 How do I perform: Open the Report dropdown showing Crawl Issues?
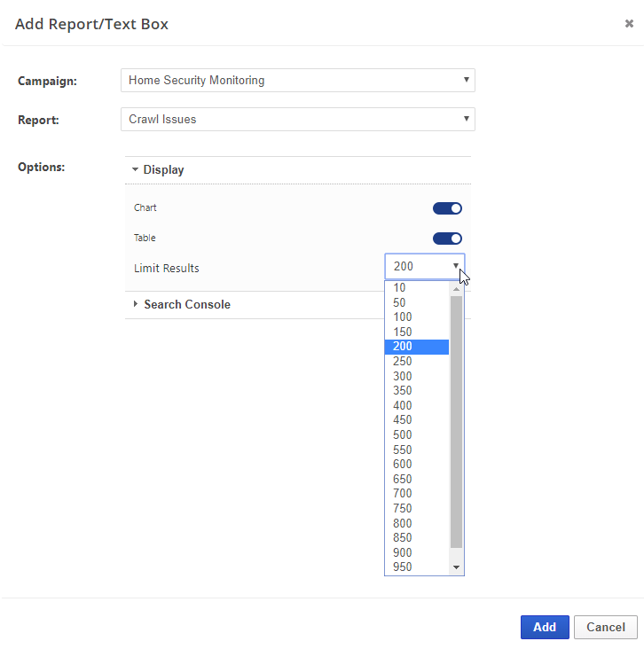tap(297, 119)
